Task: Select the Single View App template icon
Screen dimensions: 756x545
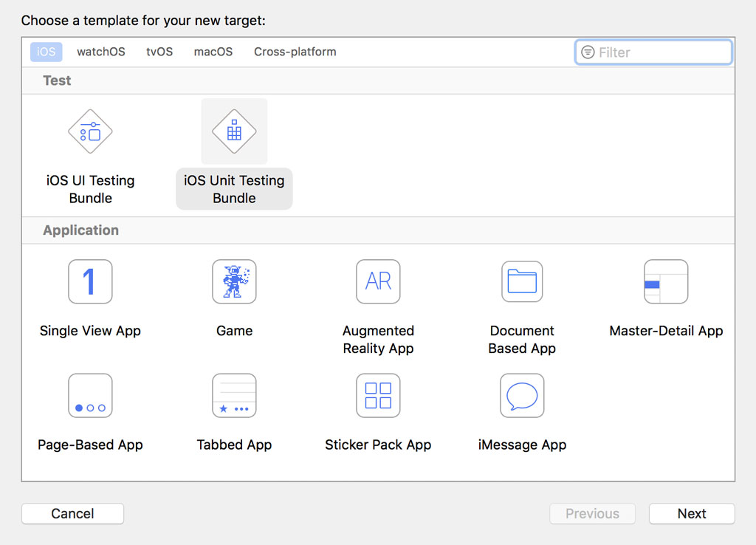Action: pyautogui.click(x=90, y=281)
